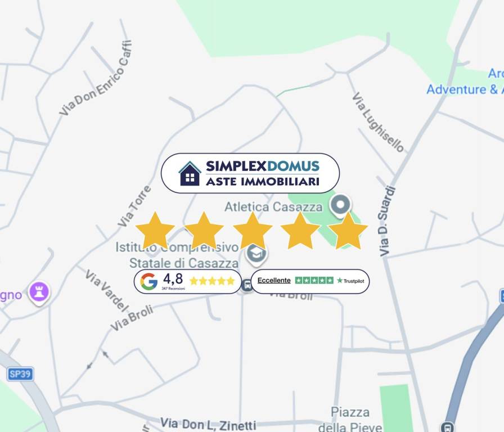
Task: Click the school graduation cap marker
Action: pyautogui.click(x=256, y=254)
